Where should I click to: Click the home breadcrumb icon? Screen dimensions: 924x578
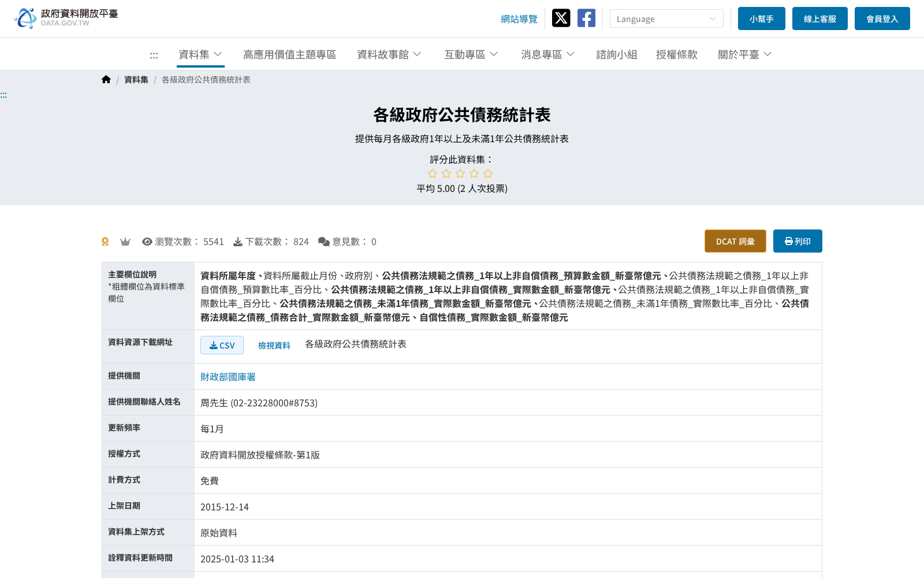(106, 80)
